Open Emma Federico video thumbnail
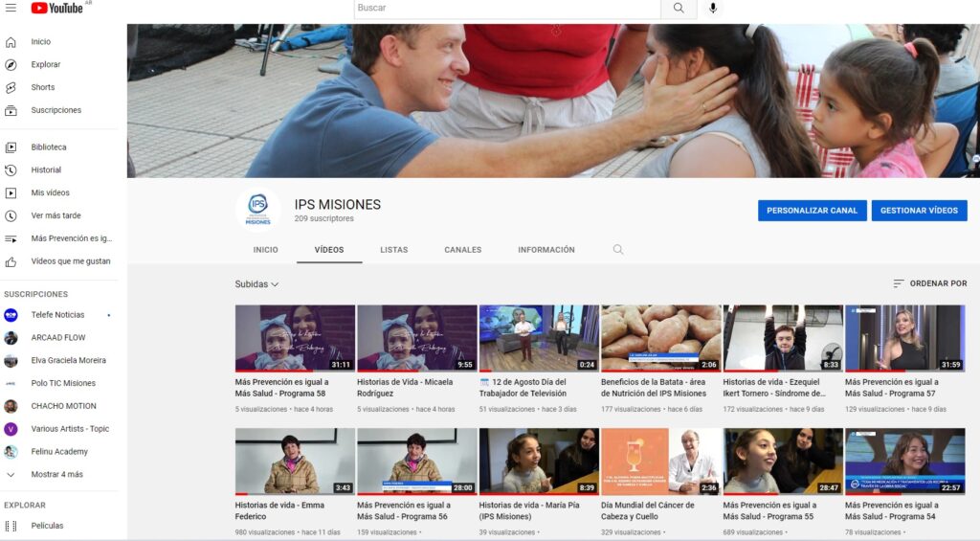This screenshot has width=980, height=541. 295,462
